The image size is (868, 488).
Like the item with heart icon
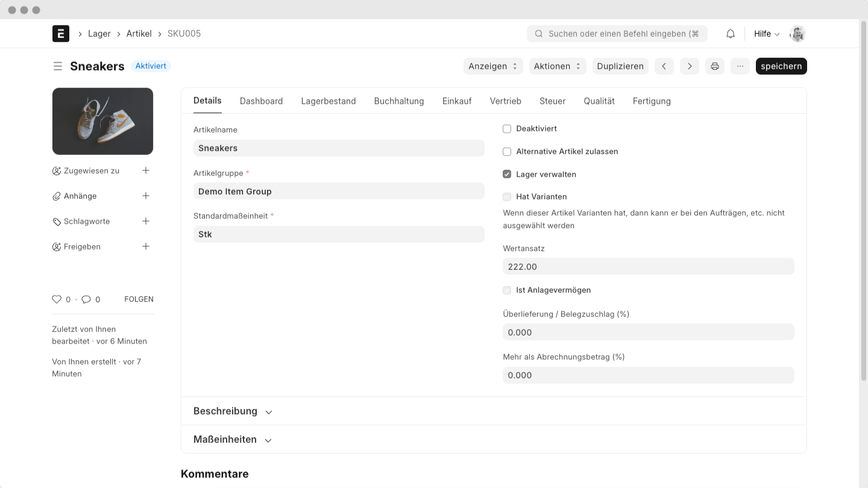tap(57, 299)
